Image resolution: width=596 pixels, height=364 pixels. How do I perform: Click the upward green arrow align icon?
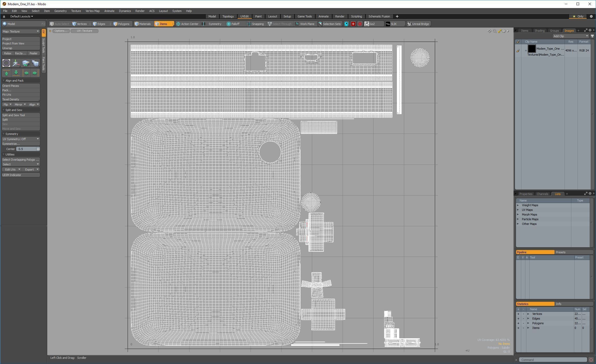6,73
